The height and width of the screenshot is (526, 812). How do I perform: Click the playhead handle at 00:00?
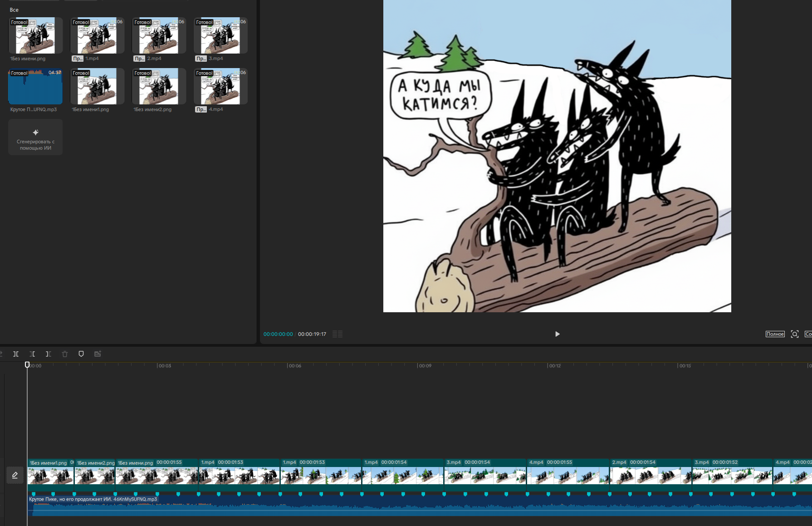point(27,365)
